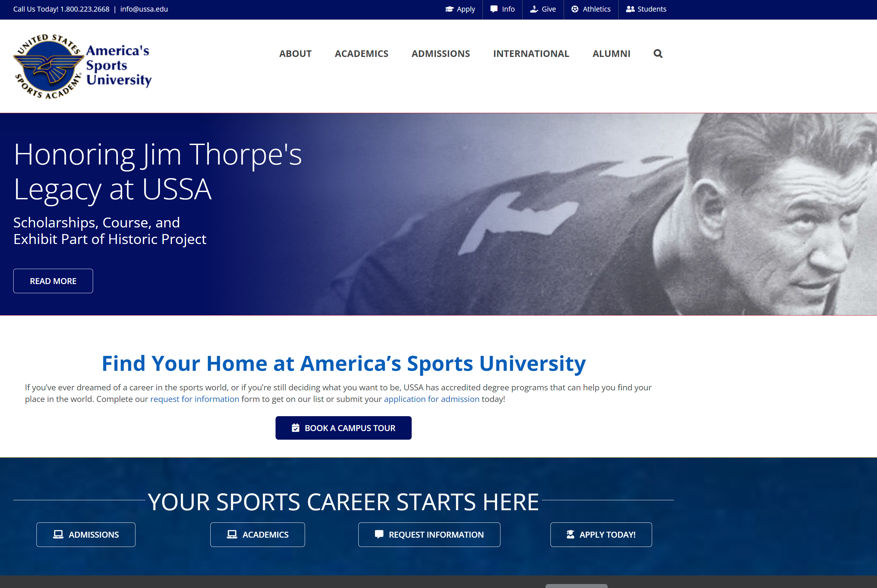Click the info@ussa.edu email address
Screen dimensions: 877x588
point(144,9)
